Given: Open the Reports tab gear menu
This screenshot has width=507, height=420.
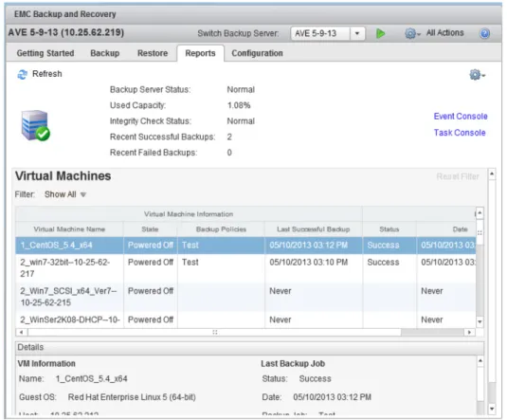Looking at the screenshot, I should pos(477,75).
